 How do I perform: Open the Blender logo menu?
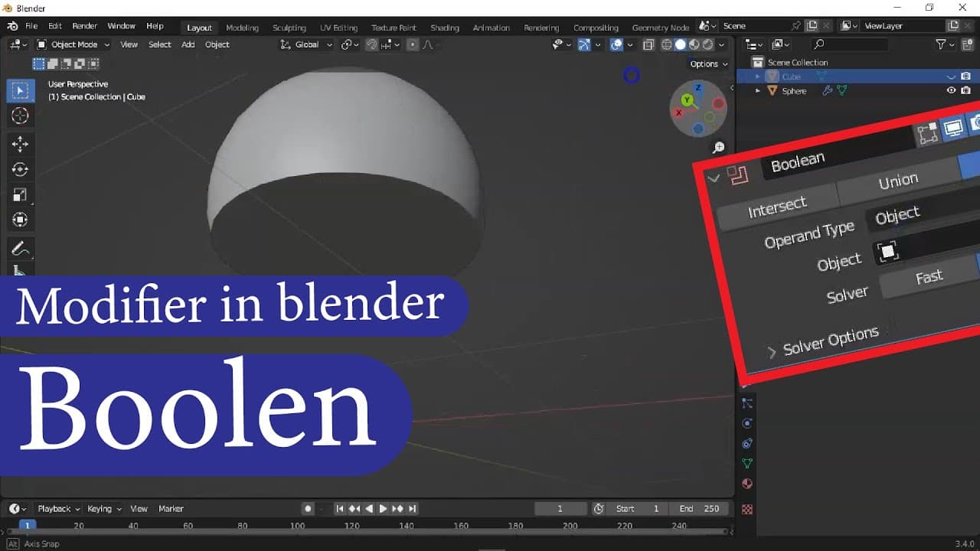pyautogui.click(x=13, y=26)
